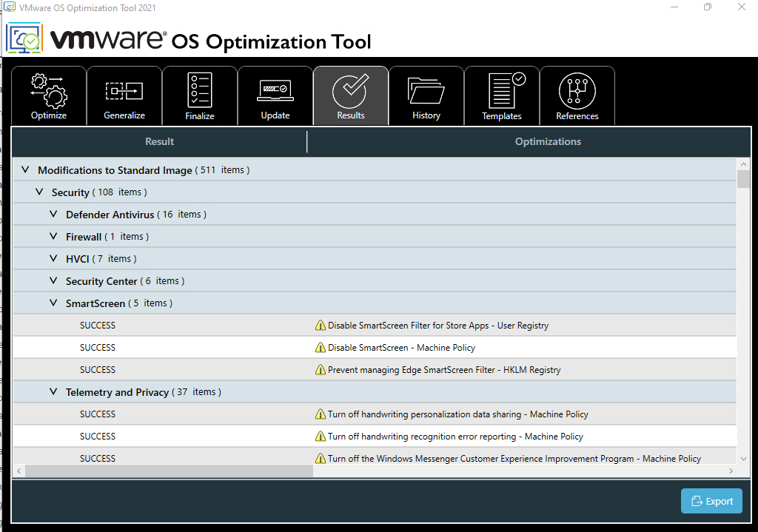The image size is (758, 532).
Task: Open the Optimize tab gears icon
Action: (x=49, y=90)
